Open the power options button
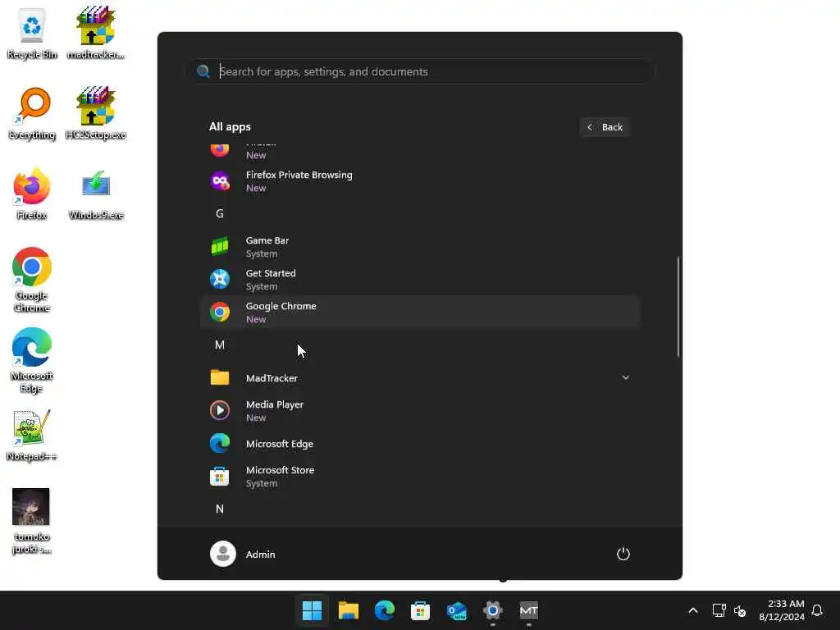840x630 pixels. tap(623, 554)
